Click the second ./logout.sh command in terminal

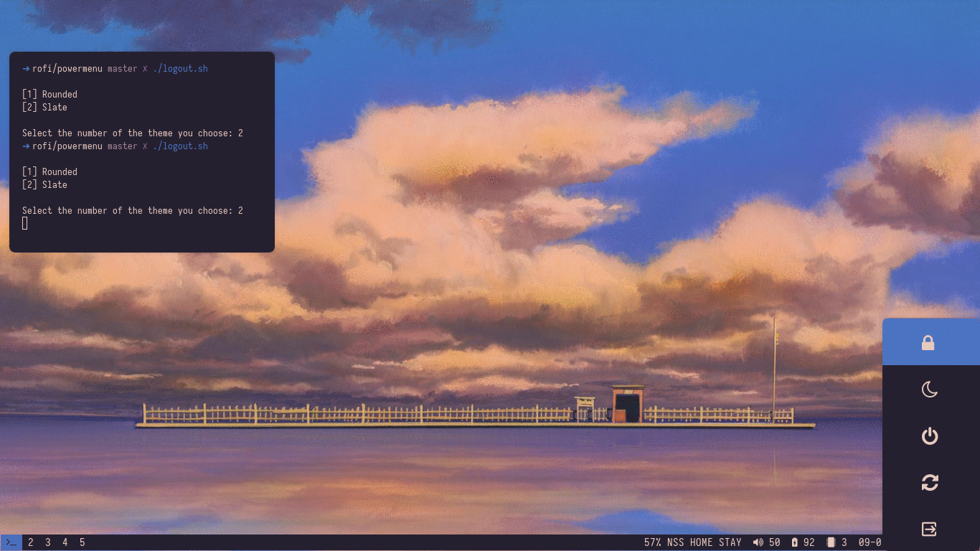pos(180,146)
